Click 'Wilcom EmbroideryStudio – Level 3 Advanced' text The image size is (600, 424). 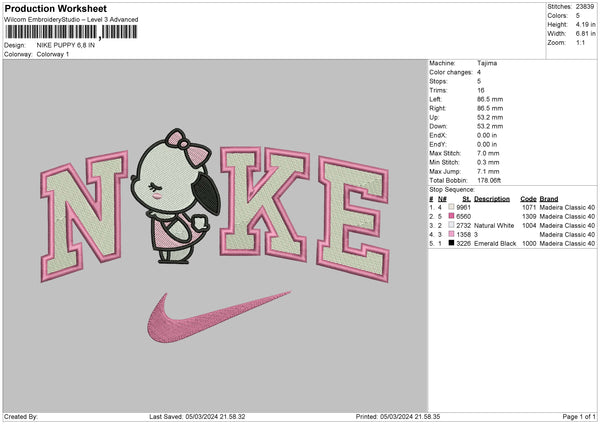(71, 20)
